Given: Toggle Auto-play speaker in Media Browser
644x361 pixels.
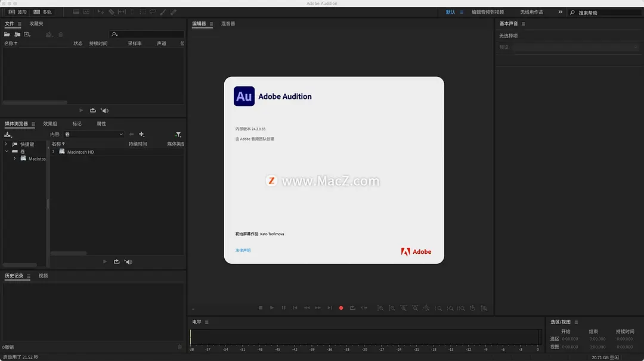Looking at the screenshot, I should click(x=129, y=262).
